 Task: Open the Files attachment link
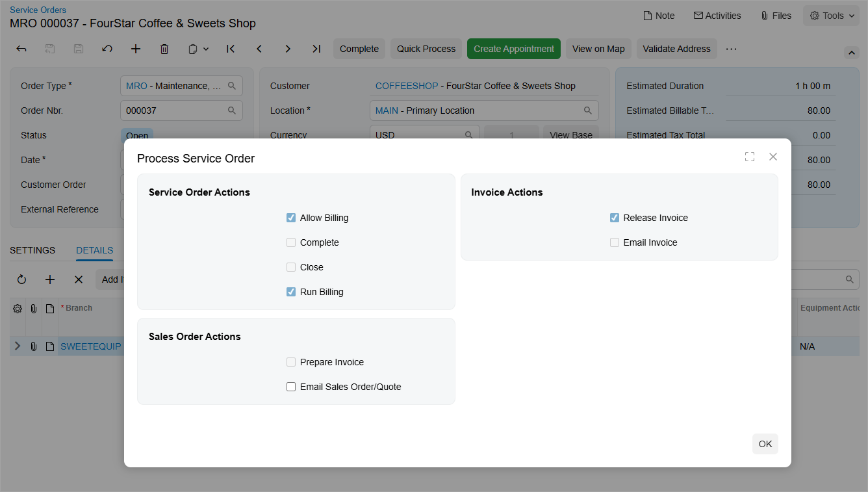point(776,16)
